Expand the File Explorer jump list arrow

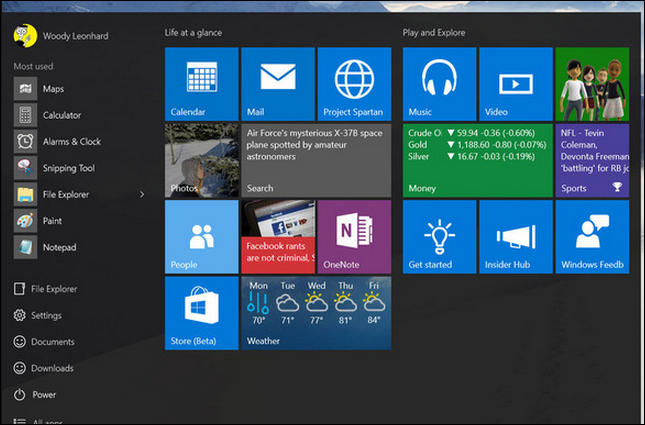pos(142,194)
